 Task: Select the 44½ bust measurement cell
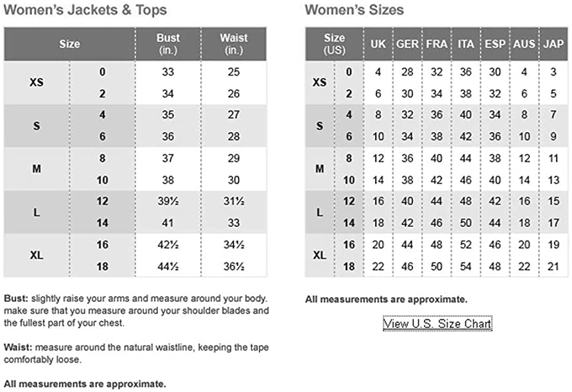[x=168, y=266]
